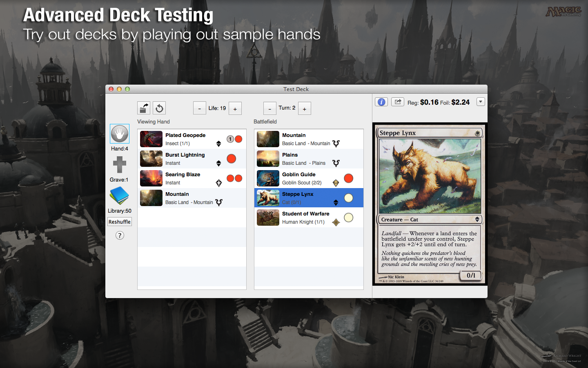
Task: Click the Mountain art thumbnail in the hand list
Action: pyautogui.click(x=151, y=198)
